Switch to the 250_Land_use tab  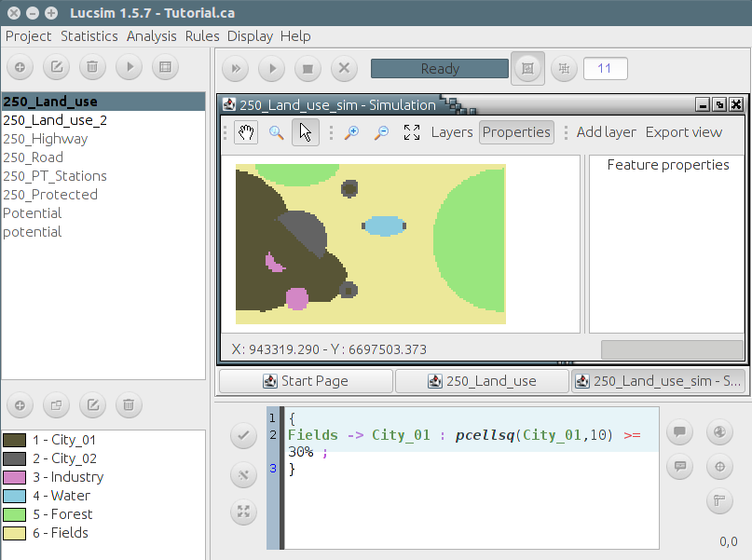(482, 380)
